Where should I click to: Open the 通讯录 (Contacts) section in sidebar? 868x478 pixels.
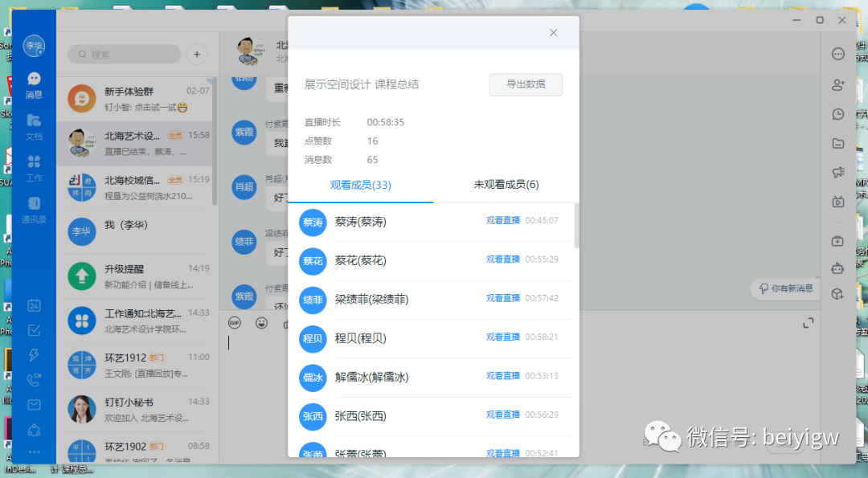tap(34, 208)
